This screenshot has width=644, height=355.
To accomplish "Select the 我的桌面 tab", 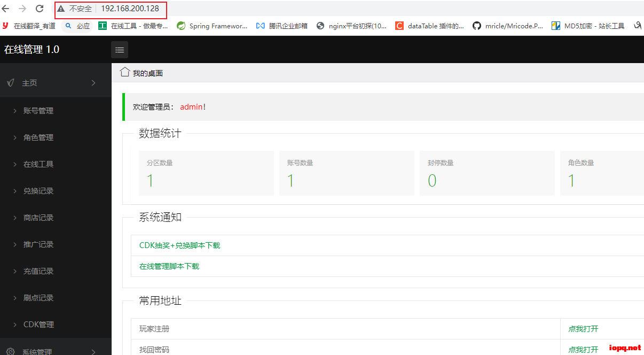I will pos(148,73).
